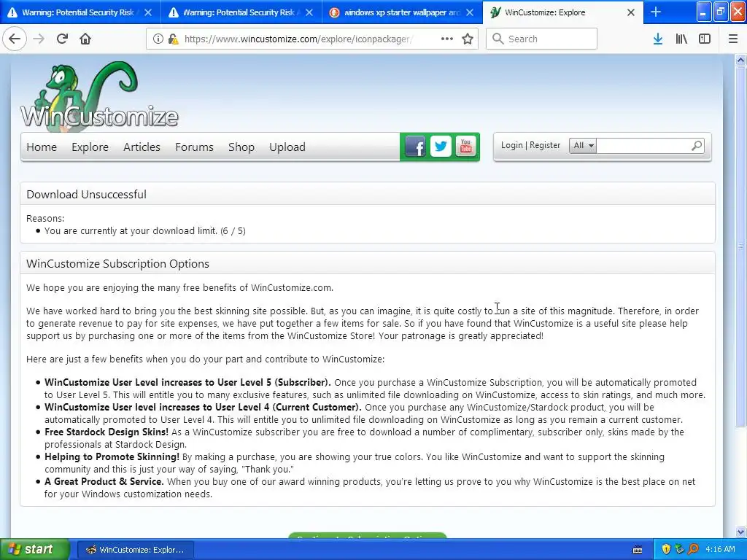Go back using the browser back arrow
This screenshot has width=747, height=560.
(15, 39)
